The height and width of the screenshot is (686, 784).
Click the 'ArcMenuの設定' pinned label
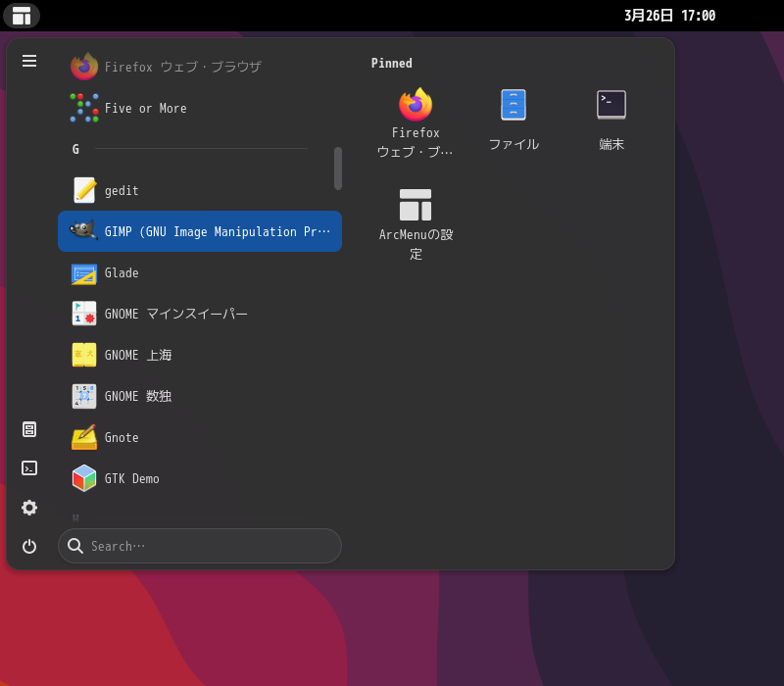[x=416, y=244]
